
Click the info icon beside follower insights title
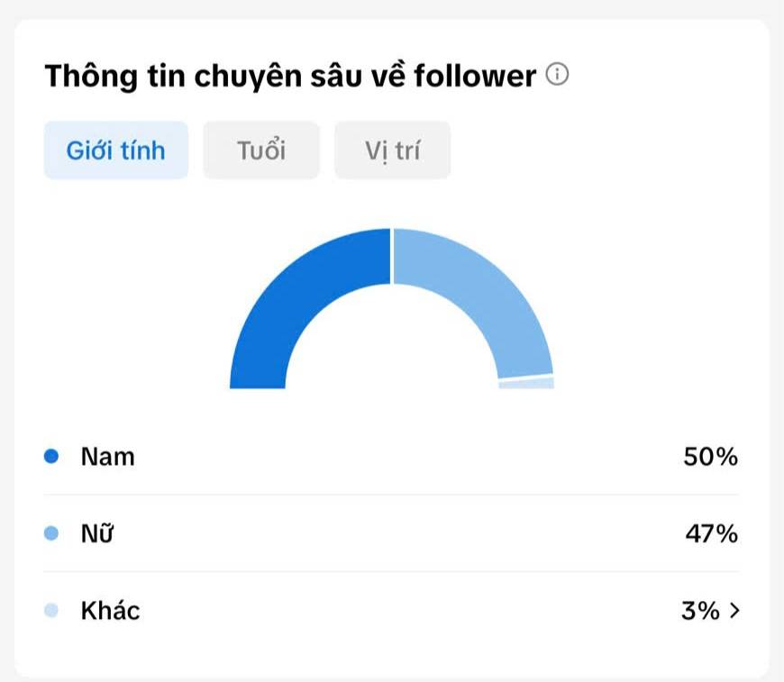click(x=557, y=74)
